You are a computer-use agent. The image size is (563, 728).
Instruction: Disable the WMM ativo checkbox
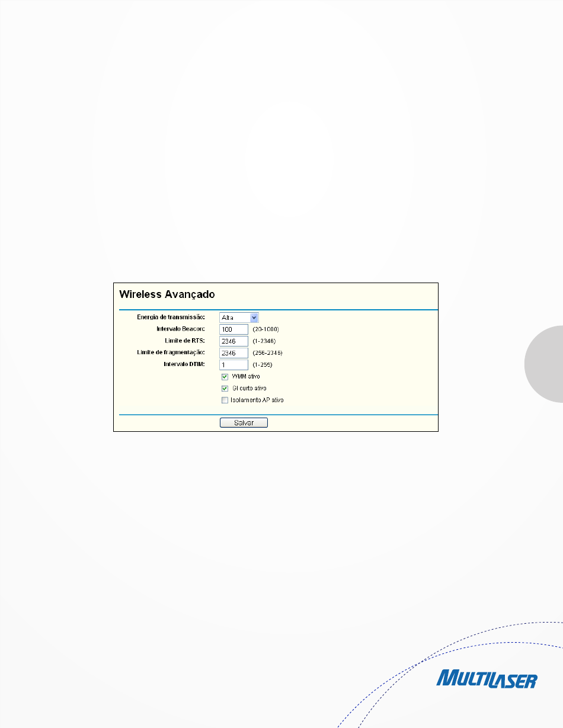(225, 377)
